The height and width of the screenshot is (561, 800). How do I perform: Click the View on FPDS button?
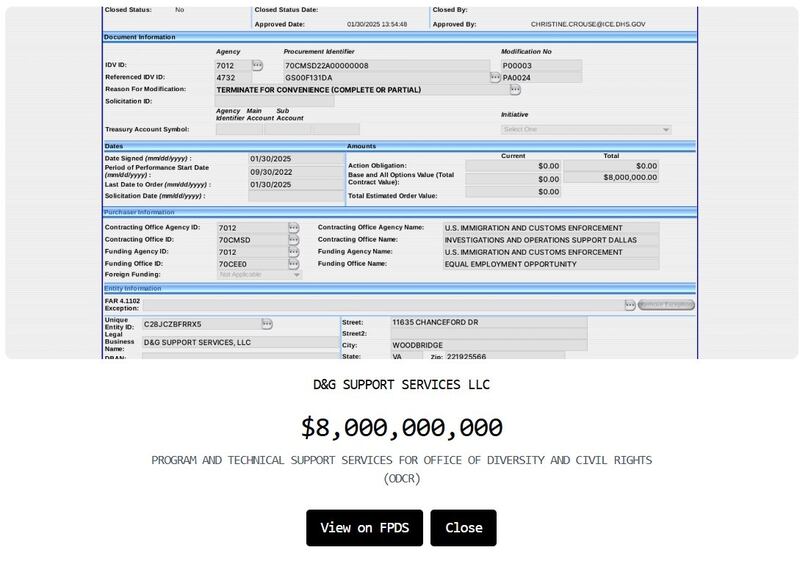click(364, 528)
